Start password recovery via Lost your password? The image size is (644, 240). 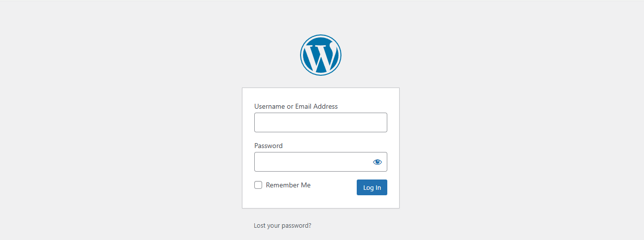282,226
